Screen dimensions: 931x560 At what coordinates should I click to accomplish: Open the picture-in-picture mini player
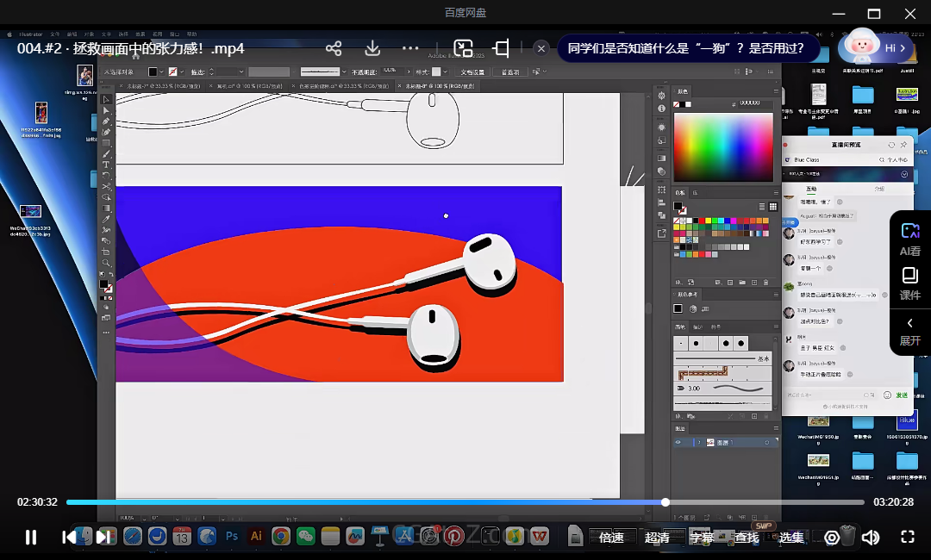pos(464,48)
